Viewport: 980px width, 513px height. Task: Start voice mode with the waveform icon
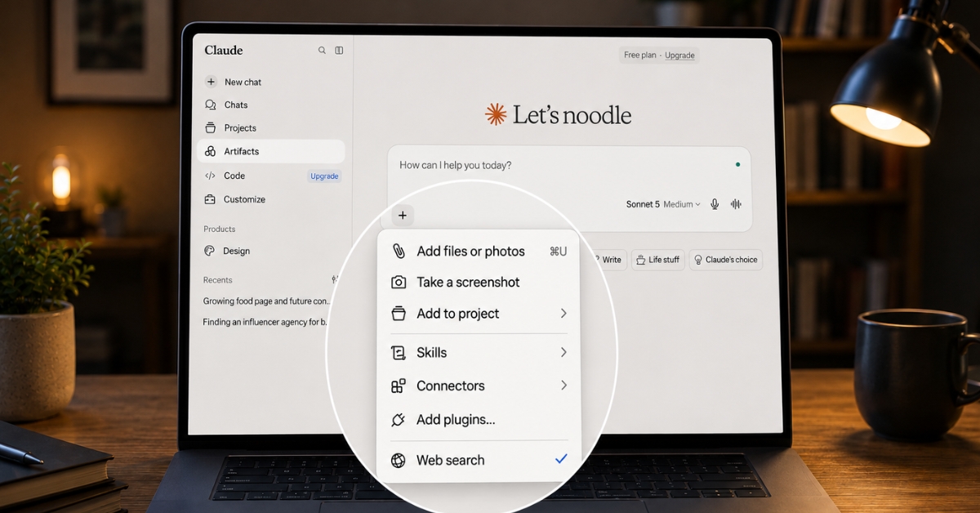click(736, 204)
